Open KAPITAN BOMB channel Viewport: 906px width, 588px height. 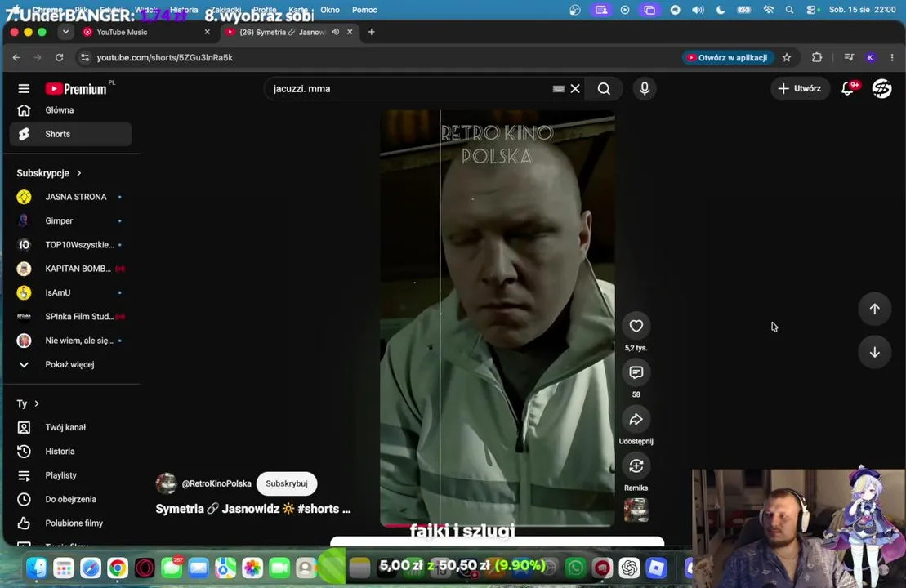click(x=70, y=269)
